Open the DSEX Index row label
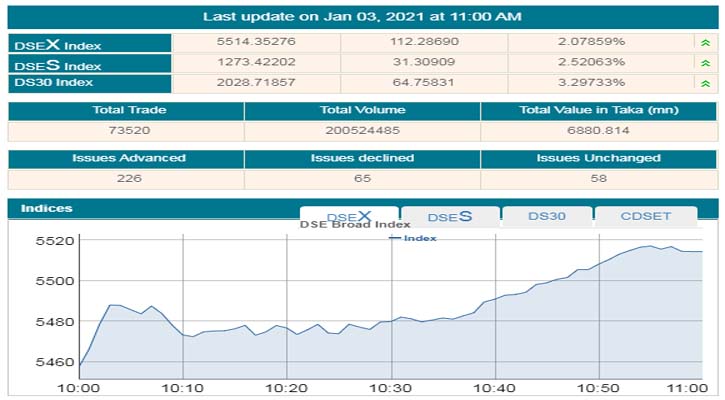 click(x=57, y=44)
